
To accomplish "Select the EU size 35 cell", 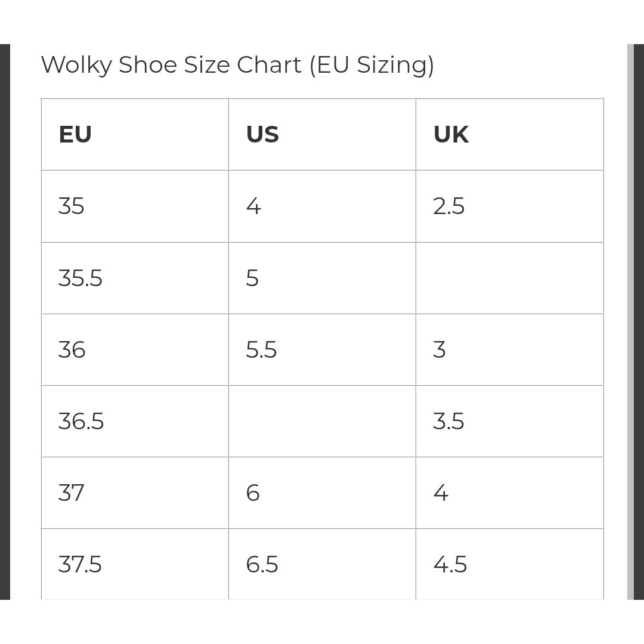I will (135, 206).
